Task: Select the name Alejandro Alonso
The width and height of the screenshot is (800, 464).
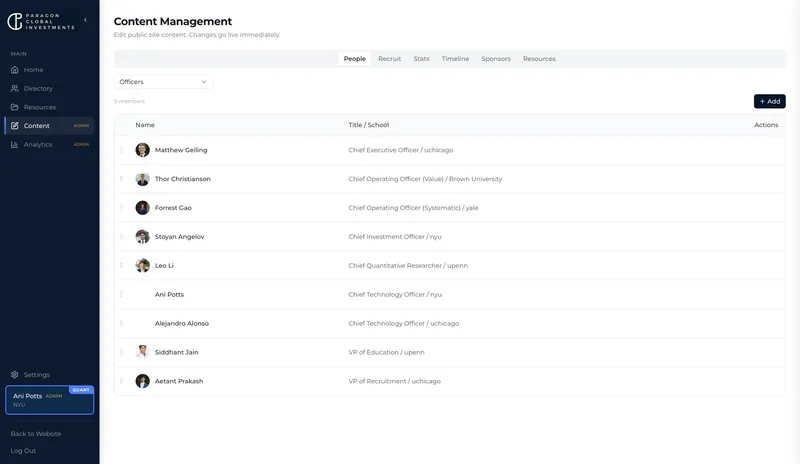Action: (182, 323)
